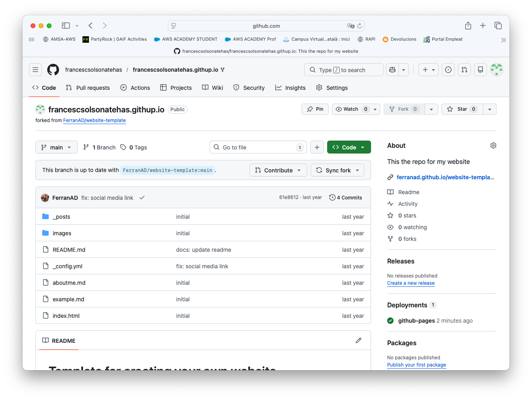The height and width of the screenshot is (400, 532).
Task: Open GitHub homepage via Octocat logo
Action: tap(53, 70)
